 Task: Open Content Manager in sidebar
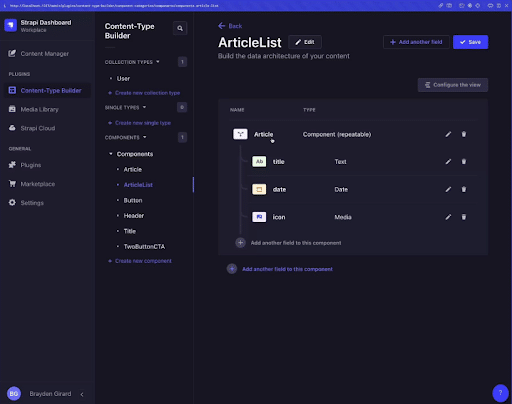pyautogui.click(x=45, y=54)
